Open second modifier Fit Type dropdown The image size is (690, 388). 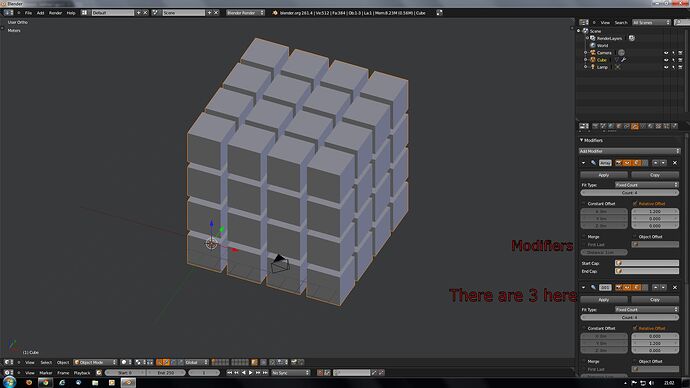click(646, 309)
